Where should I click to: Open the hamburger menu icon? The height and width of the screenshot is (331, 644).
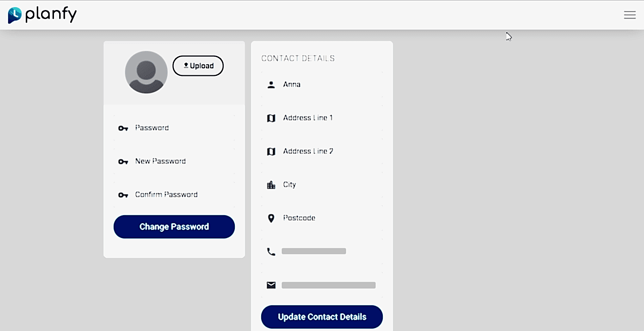pos(630,15)
